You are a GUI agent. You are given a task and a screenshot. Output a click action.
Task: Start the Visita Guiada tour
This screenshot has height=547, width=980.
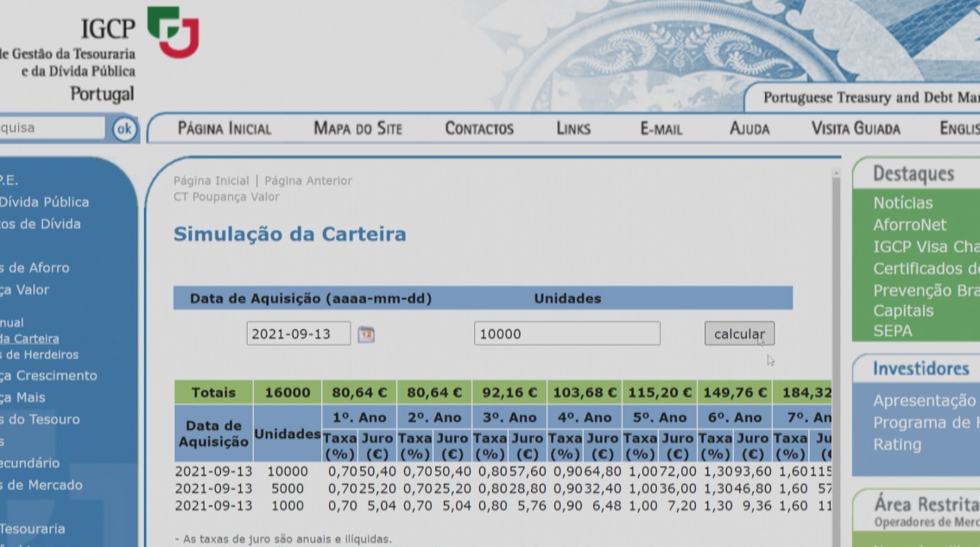click(x=855, y=129)
